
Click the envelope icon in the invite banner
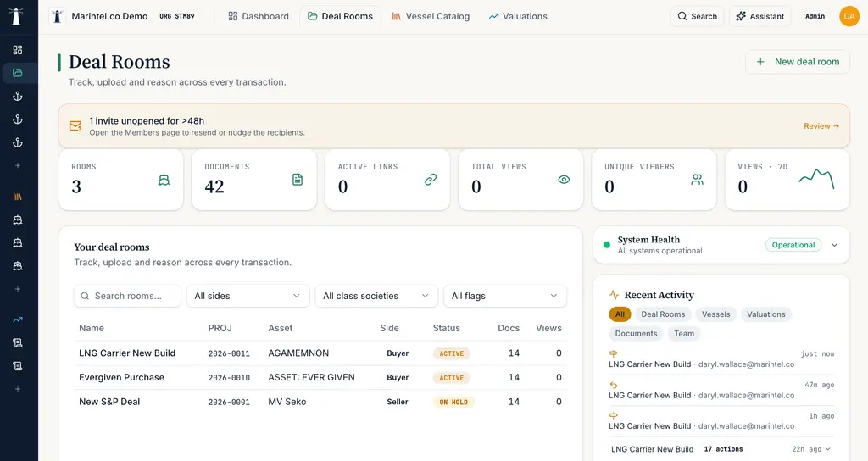(75, 126)
